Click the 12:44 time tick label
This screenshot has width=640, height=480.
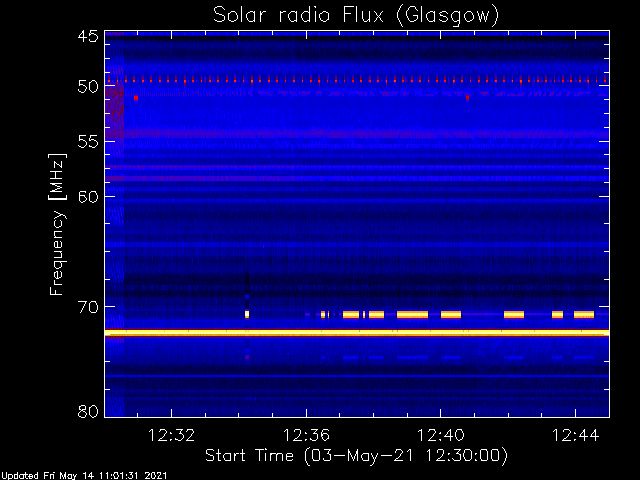576,435
